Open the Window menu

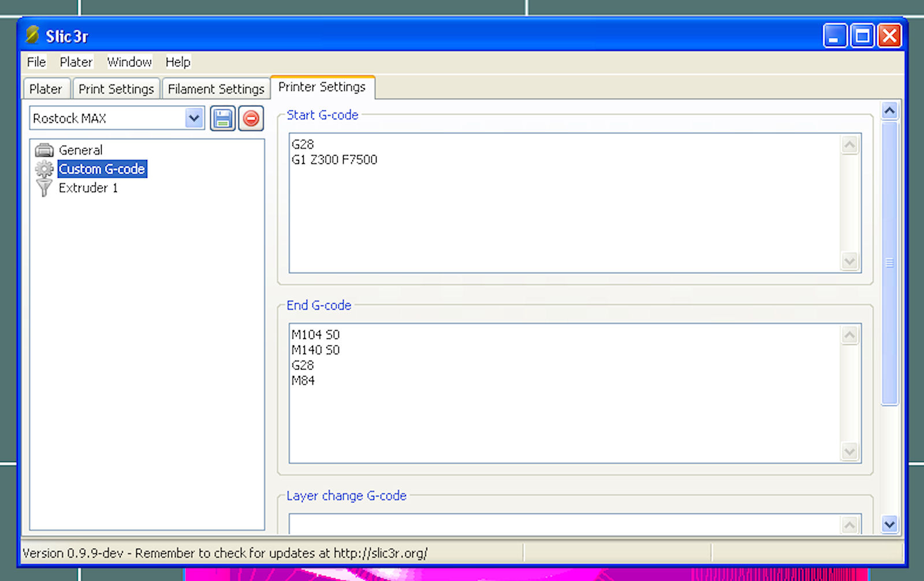click(x=129, y=62)
